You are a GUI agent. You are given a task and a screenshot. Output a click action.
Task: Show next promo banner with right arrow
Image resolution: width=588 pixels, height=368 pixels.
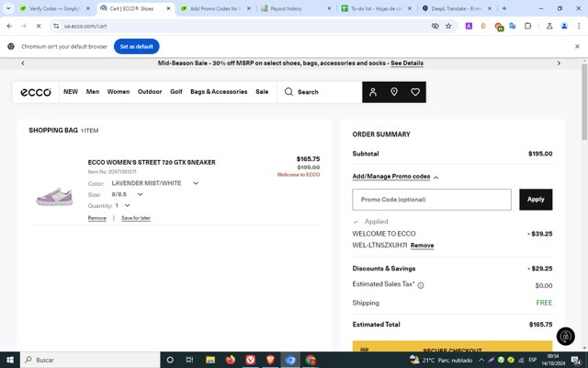coord(559,63)
